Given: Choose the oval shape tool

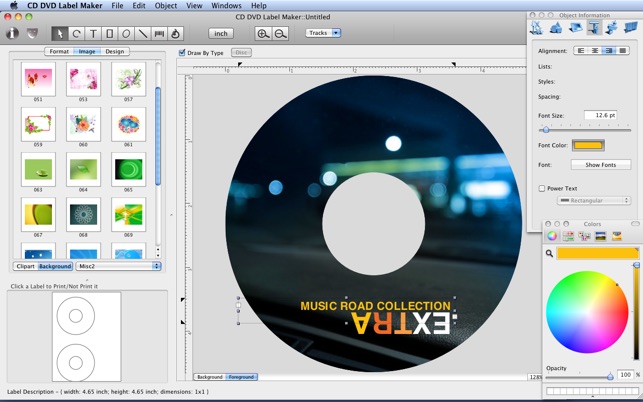Looking at the screenshot, I should click(126, 34).
